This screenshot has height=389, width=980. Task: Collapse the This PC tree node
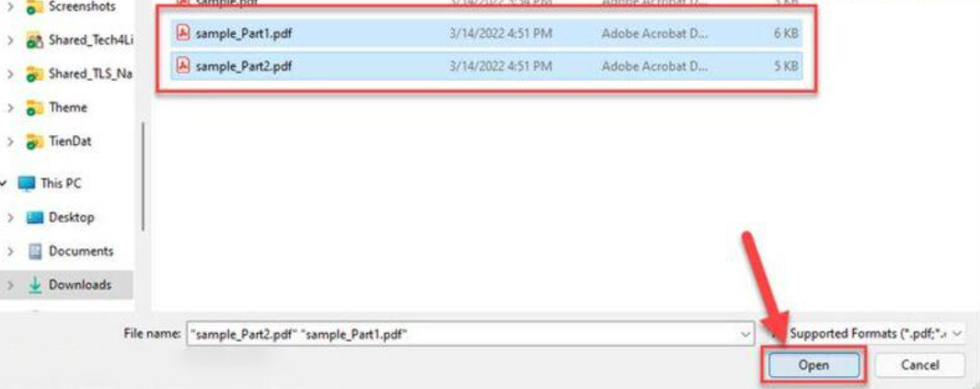pos(4,184)
